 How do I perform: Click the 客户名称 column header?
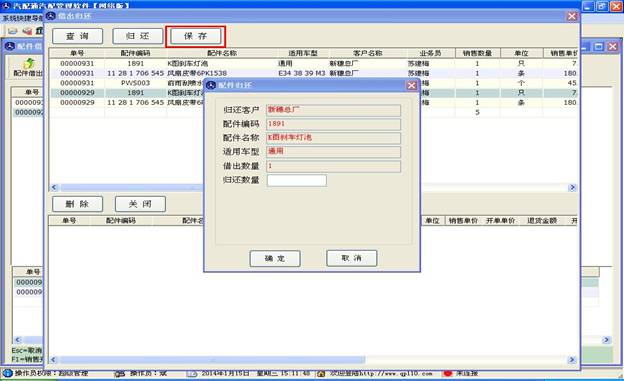tap(368, 53)
